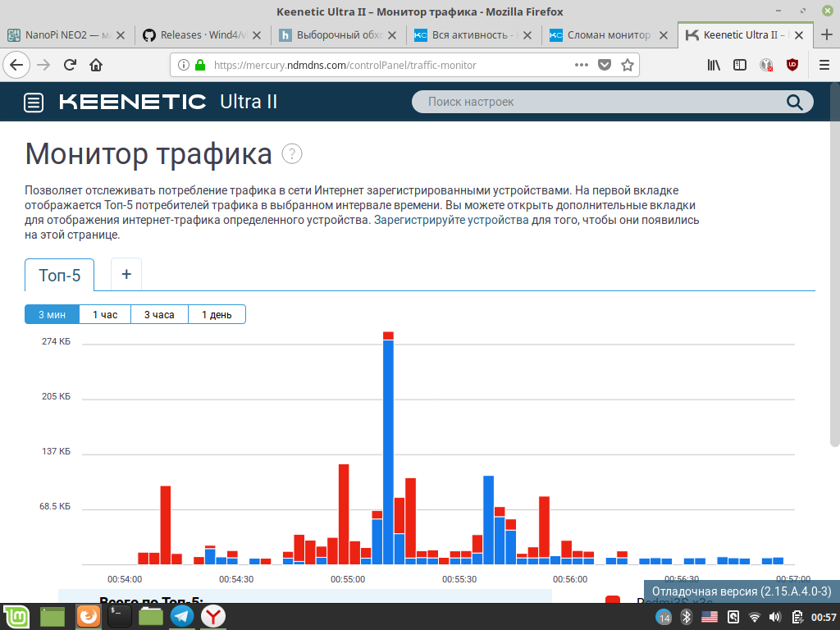Open Firefox Library icon
Viewport: 840px width, 630px height.
pyautogui.click(x=714, y=65)
